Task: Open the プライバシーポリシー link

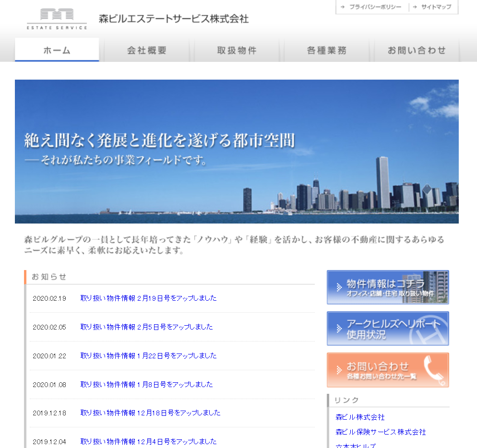Action: coord(375,7)
